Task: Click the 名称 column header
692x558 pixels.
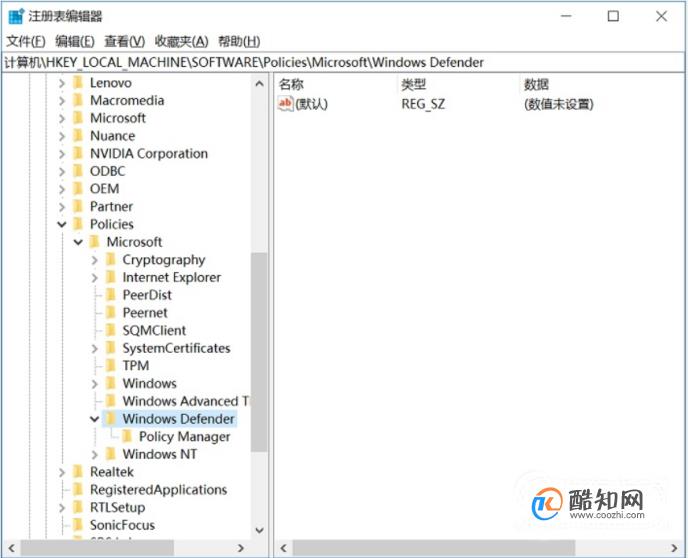Action: pyautogui.click(x=292, y=84)
